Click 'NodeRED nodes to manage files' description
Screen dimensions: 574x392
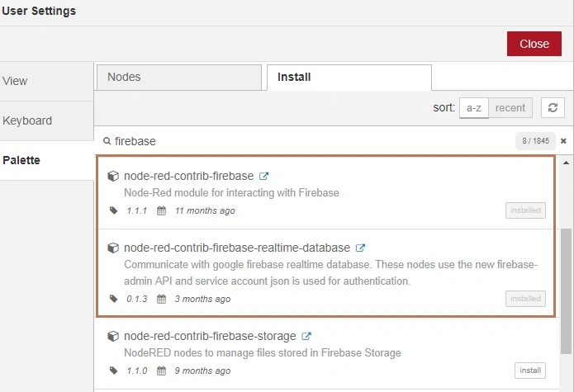pos(262,353)
